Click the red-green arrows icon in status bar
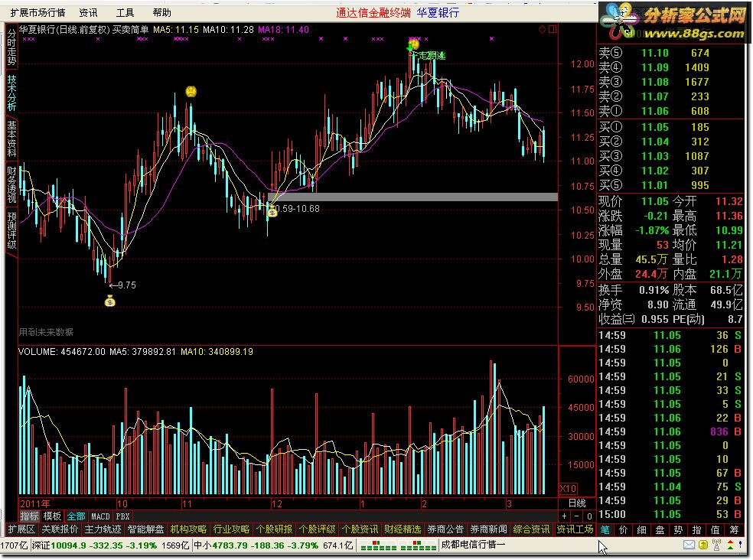This screenshot has width=753, height=560. [730, 545]
